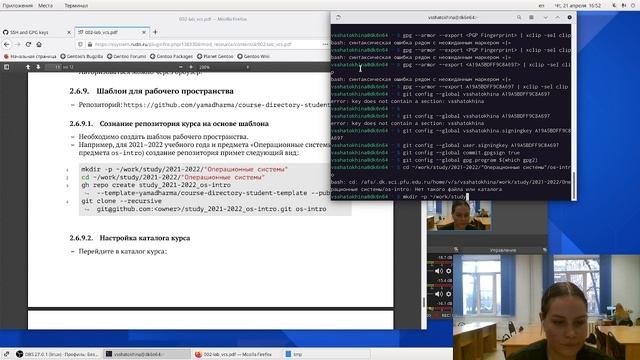Search in the terminal window

click(x=519, y=18)
